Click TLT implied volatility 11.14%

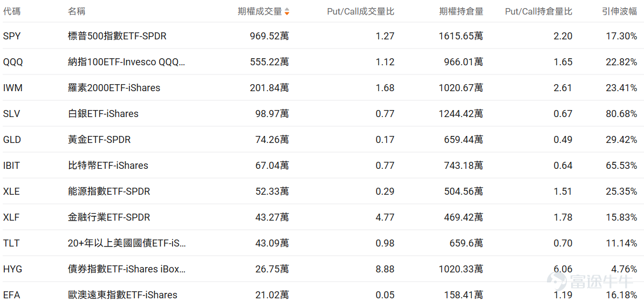pos(621,243)
